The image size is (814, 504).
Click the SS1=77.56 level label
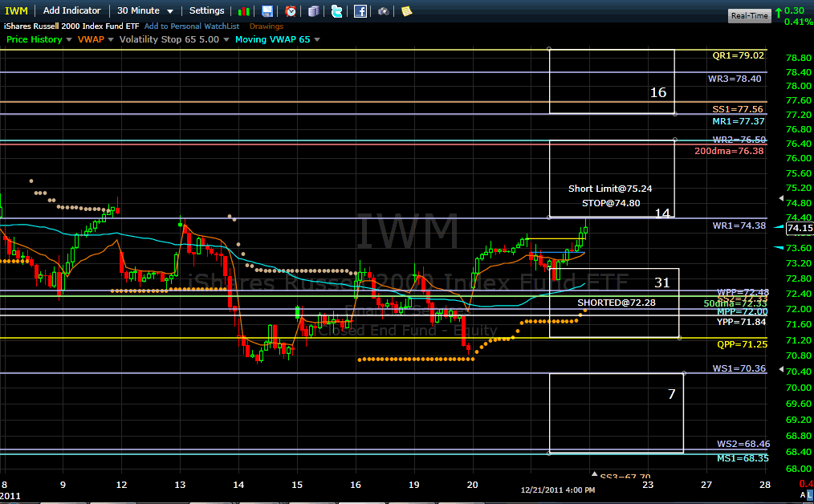pyautogui.click(x=738, y=109)
